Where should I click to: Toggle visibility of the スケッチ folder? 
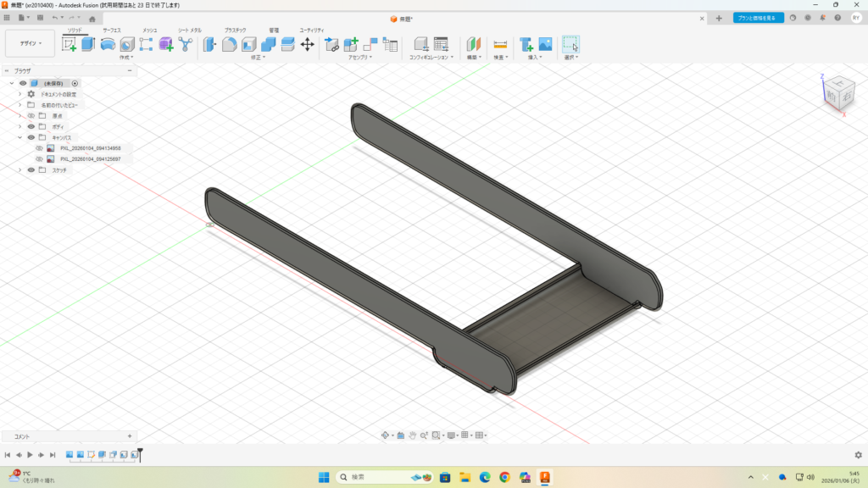pos(31,170)
